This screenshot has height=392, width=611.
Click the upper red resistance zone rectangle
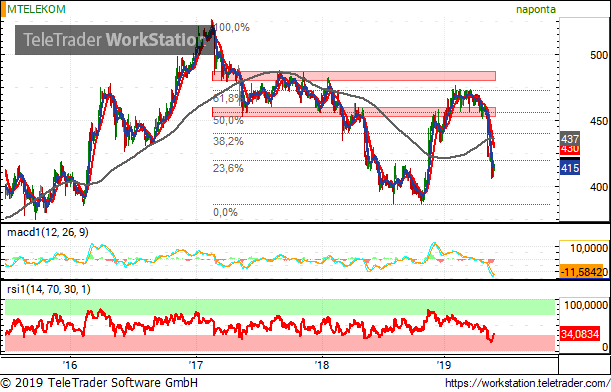(x=354, y=76)
